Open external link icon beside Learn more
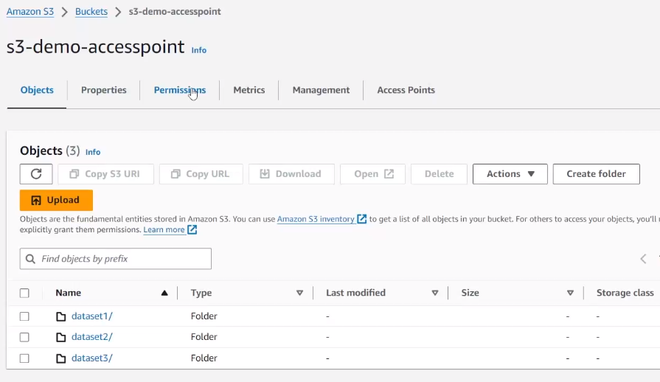660x382 pixels. [192, 230]
